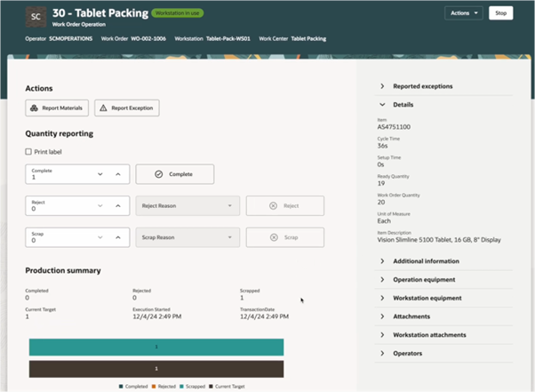Decrease Reject quantity with down arrow
This screenshot has width=535, height=392.
(100, 205)
